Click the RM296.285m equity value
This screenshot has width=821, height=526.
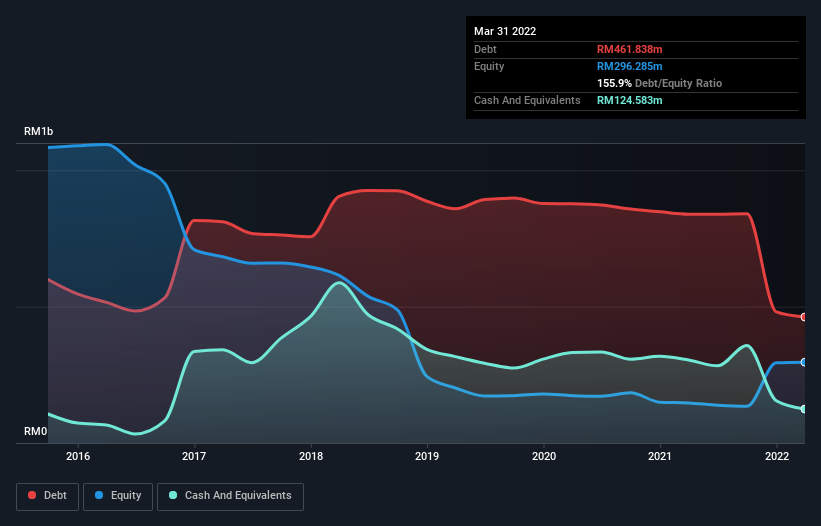tap(629, 66)
